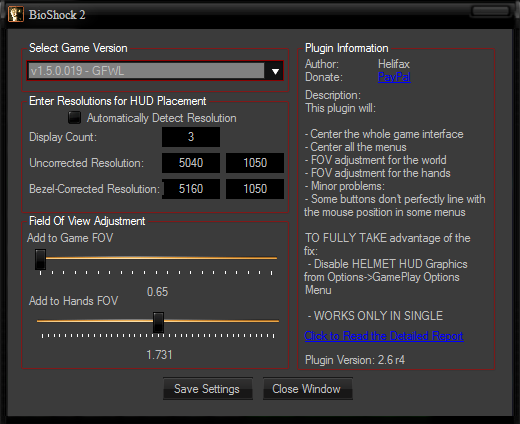
Task: Click the Bezel-Corrected Resolution width field 5160
Action: tap(191, 189)
